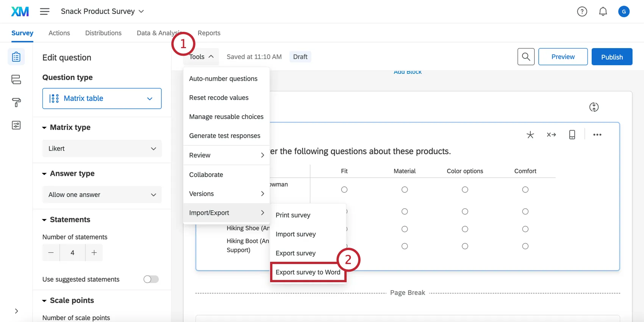
Task: Click the Preview button
Action: click(563, 57)
